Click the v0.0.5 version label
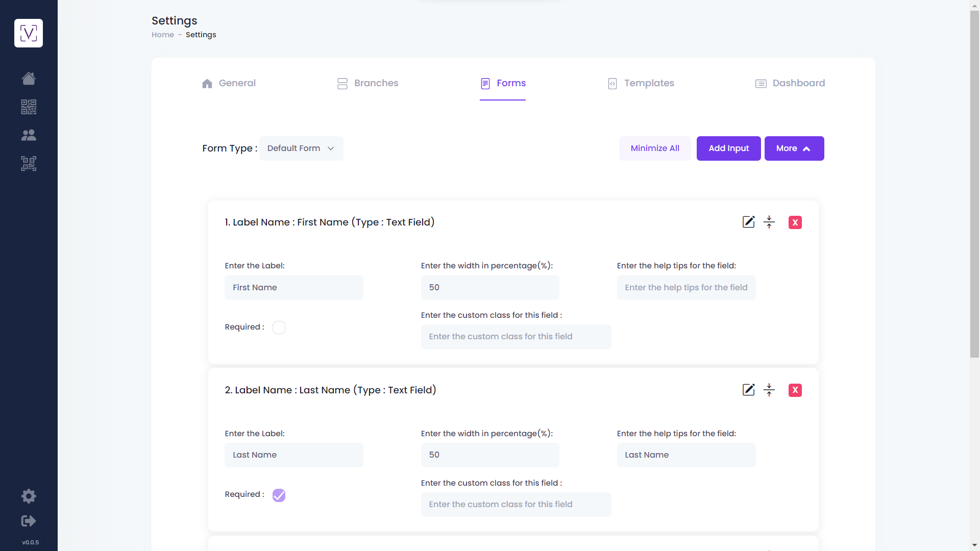The width and height of the screenshot is (980, 551). 30,542
